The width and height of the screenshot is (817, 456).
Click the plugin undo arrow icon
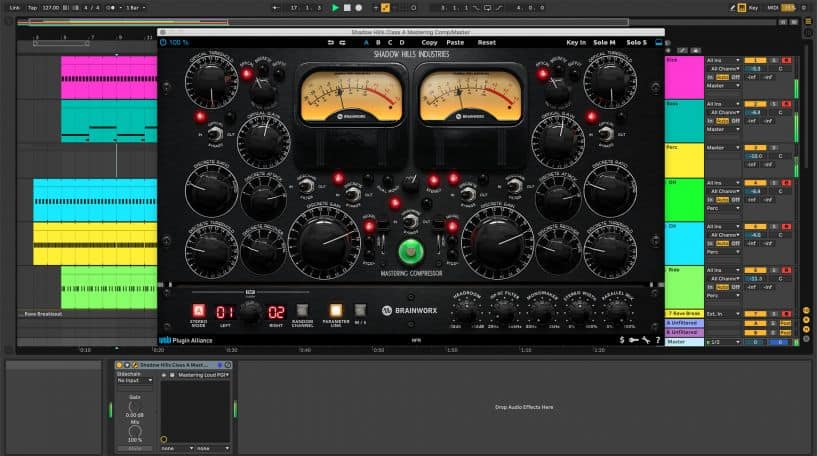pos(331,43)
